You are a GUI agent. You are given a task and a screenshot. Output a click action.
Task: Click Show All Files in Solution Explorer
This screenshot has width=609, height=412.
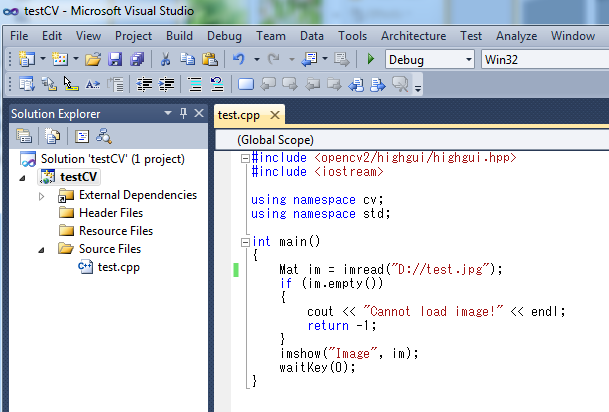(x=52, y=136)
